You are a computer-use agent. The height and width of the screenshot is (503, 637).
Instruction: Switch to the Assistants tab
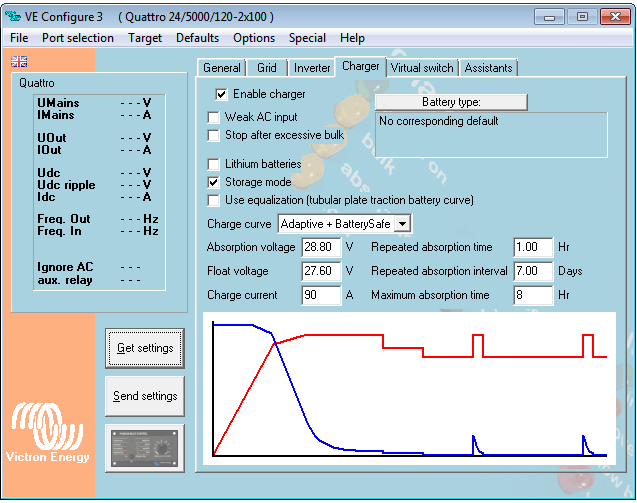click(488, 68)
